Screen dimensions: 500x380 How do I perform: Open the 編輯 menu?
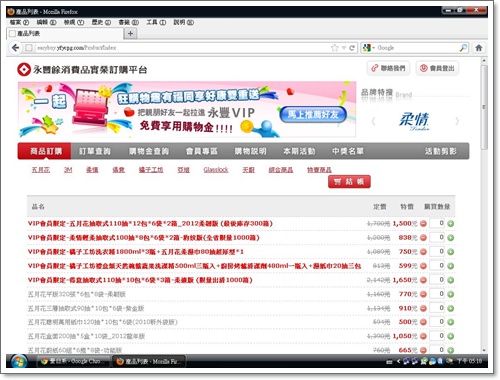click(46, 22)
